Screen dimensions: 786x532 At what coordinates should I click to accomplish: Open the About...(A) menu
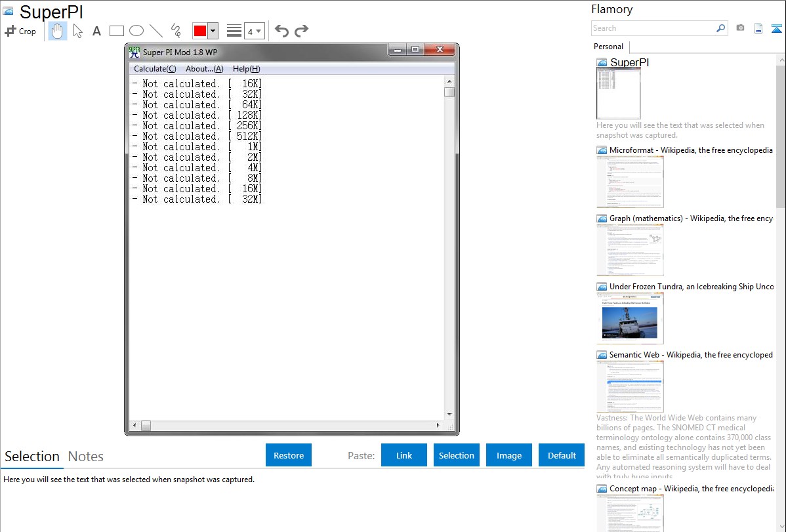pyautogui.click(x=205, y=69)
